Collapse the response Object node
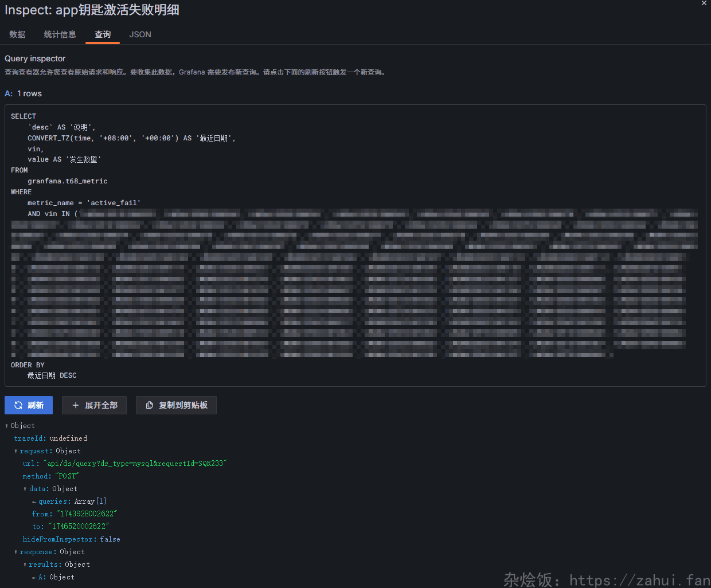The width and height of the screenshot is (711, 588). click(x=16, y=552)
